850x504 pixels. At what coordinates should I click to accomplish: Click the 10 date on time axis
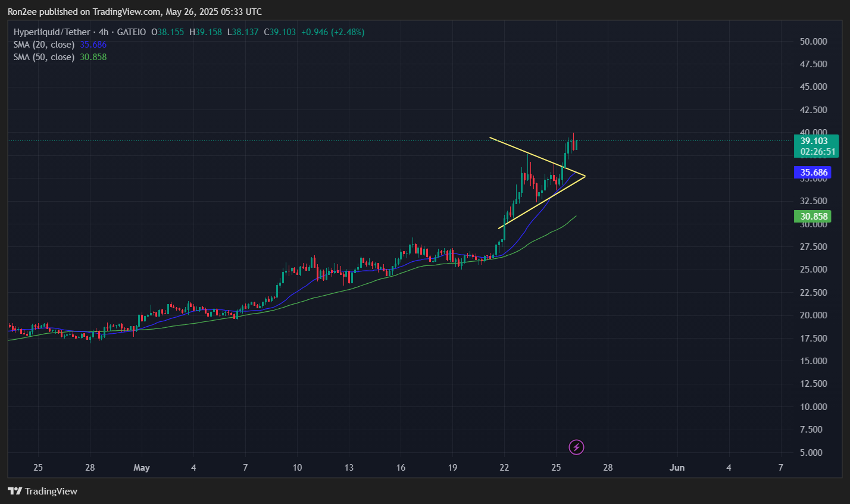pyautogui.click(x=297, y=468)
